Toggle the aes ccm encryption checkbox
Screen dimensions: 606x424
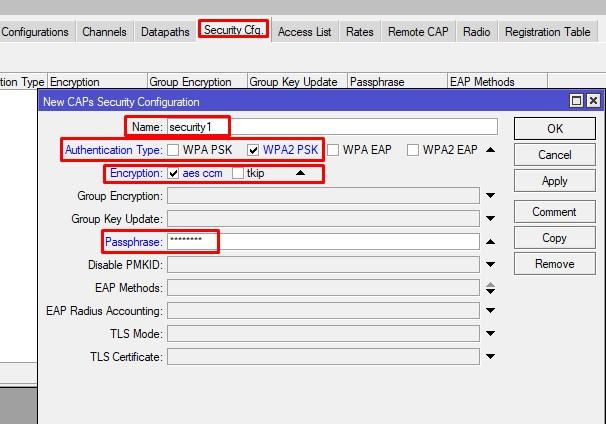coord(174,173)
